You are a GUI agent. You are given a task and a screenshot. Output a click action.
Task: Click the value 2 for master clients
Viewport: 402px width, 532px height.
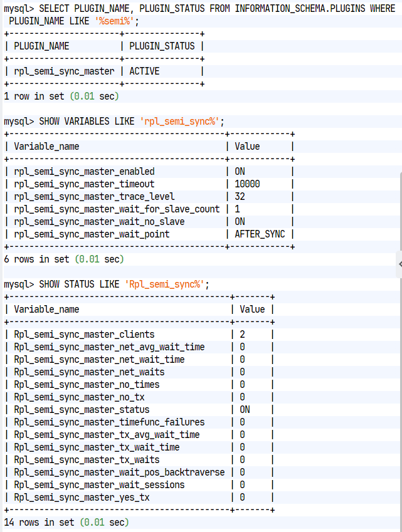[242, 335]
